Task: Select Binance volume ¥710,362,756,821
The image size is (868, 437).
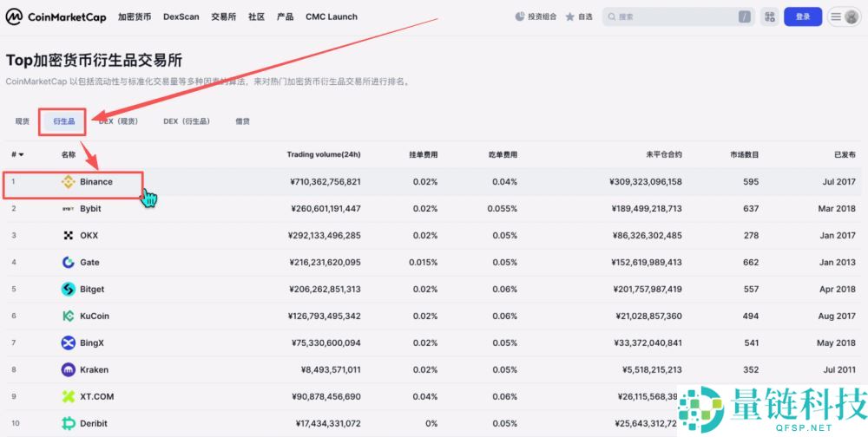Action: [325, 181]
